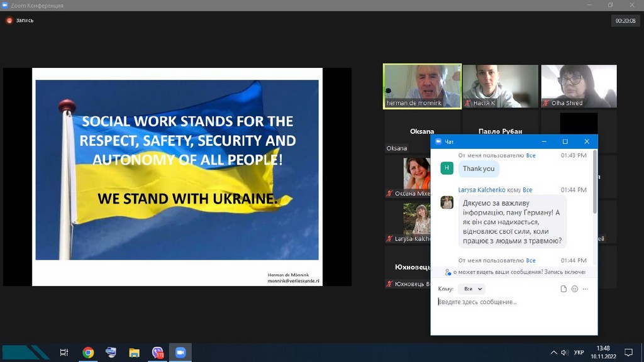
Task: Show hidden system tray icons
Action: click(x=553, y=353)
